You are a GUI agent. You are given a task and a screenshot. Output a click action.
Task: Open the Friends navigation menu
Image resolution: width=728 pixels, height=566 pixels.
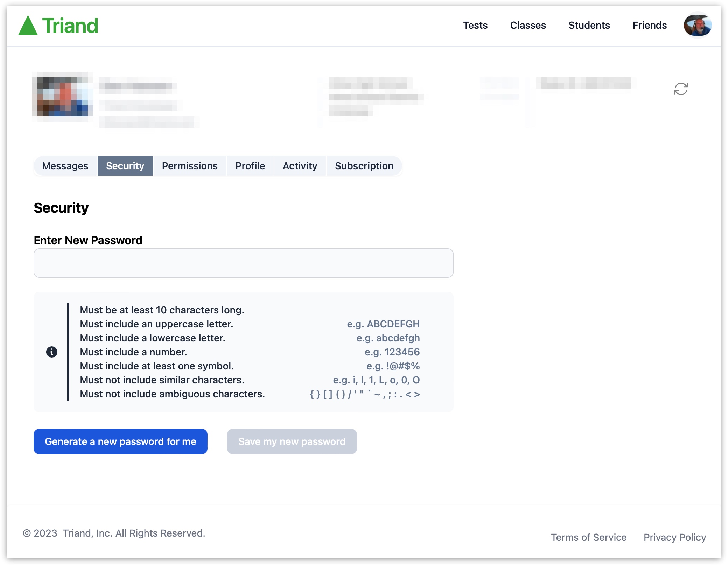pos(649,25)
